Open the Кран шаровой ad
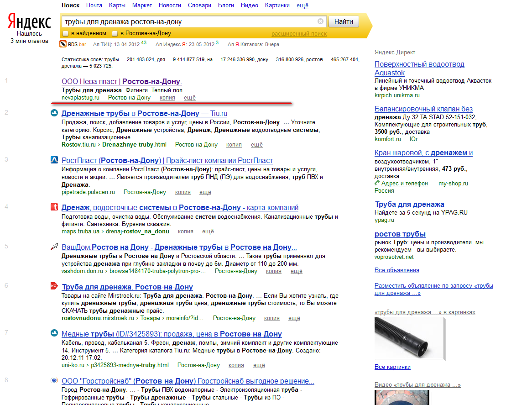 423,153
